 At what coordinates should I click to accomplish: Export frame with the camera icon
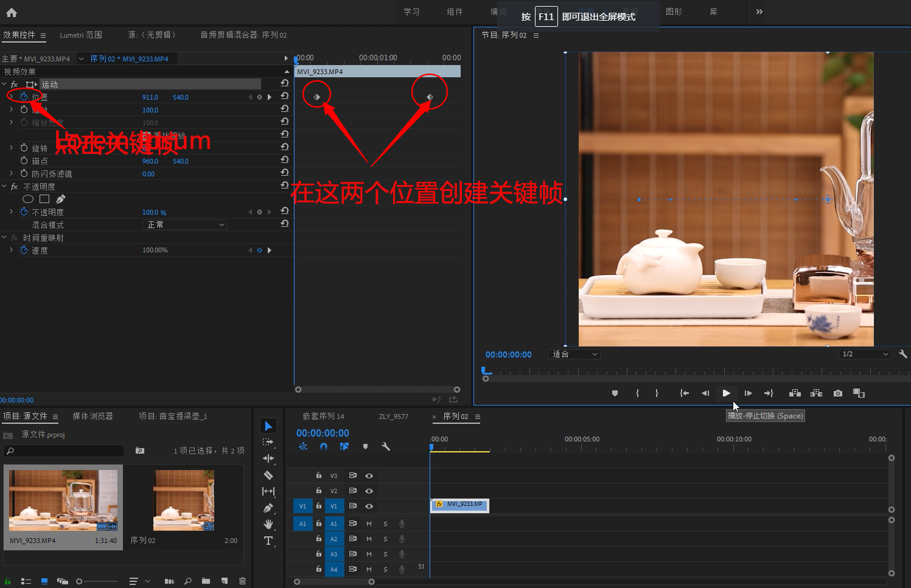click(x=838, y=393)
